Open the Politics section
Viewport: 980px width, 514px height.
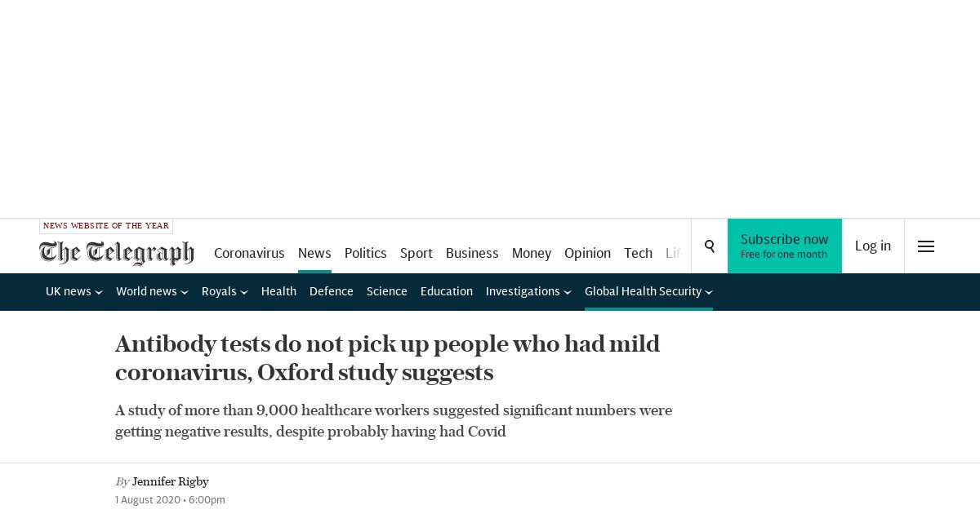click(365, 253)
